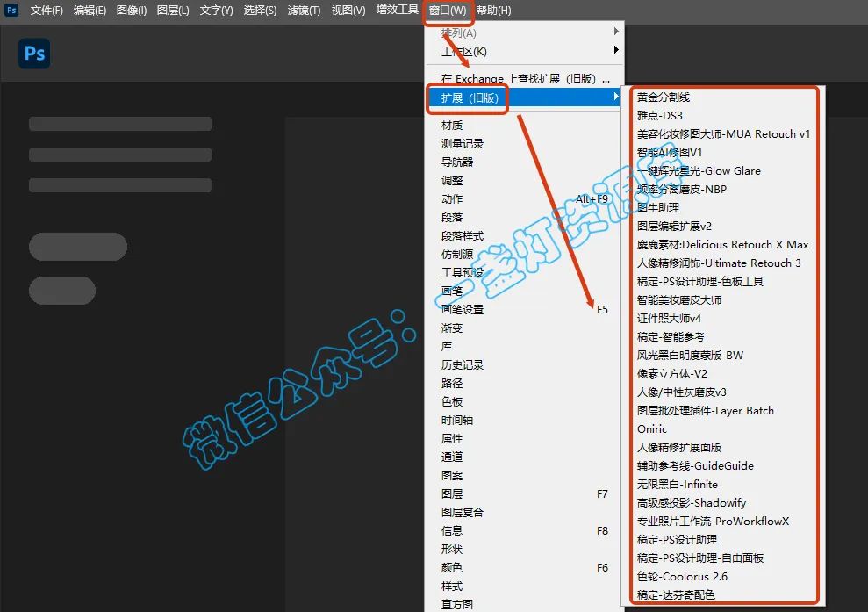
Task: Select the 段落样式 menu entry
Action: pyautogui.click(x=524, y=236)
